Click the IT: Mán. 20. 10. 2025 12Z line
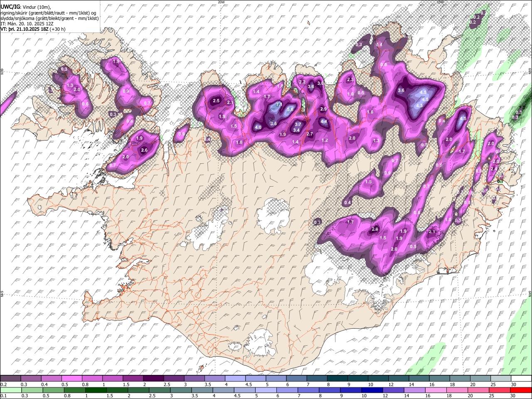The height and width of the screenshot is (399, 532). 27,24
